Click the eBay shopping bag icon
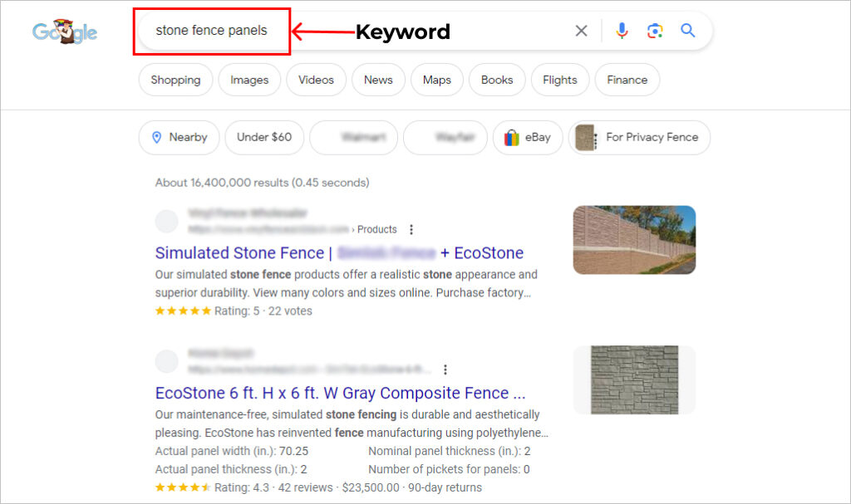 [x=512, y=138]
